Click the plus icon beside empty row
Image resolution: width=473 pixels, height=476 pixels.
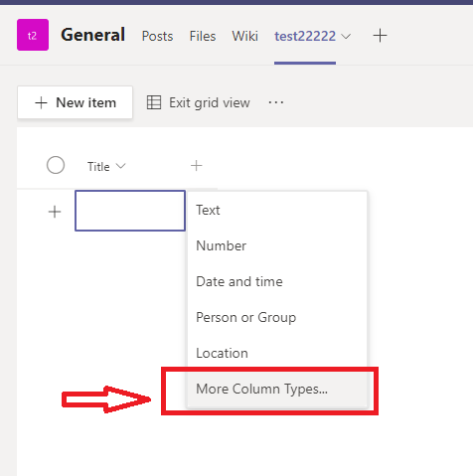pyautogui.click(x=55, y=212)
